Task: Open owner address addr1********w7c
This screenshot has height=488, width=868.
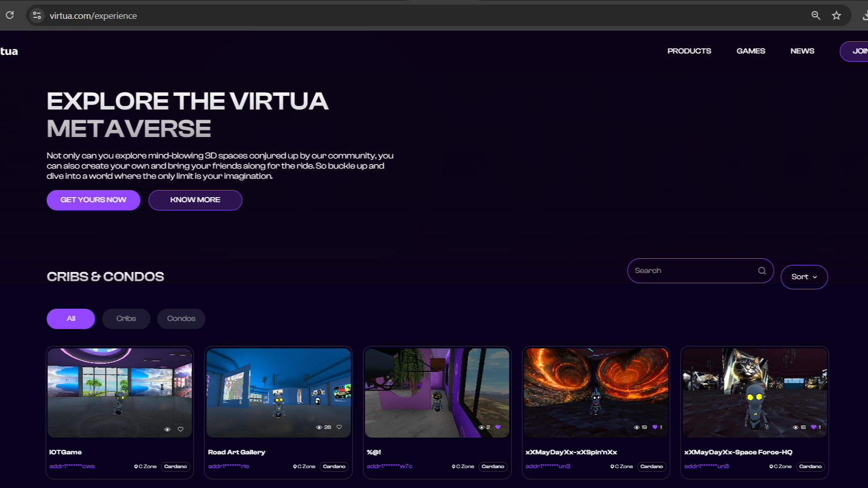Action: (x=390, y=467)
